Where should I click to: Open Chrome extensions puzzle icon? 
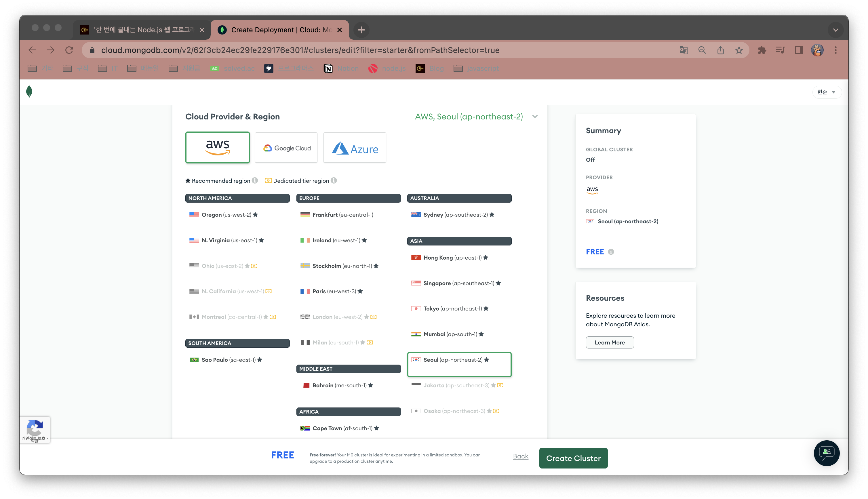pos(762,50)
